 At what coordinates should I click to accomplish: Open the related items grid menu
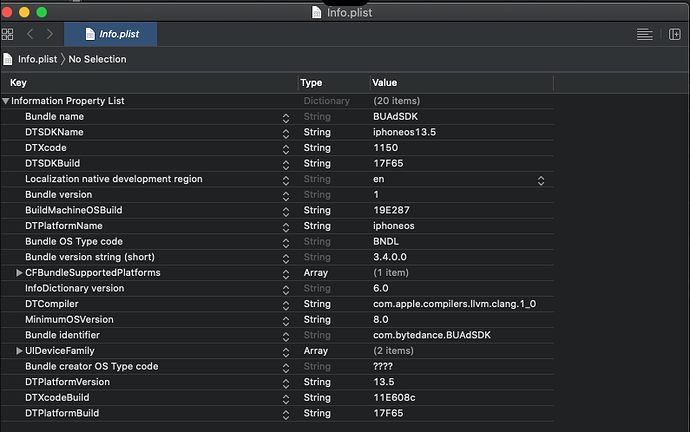coord(8,34)
